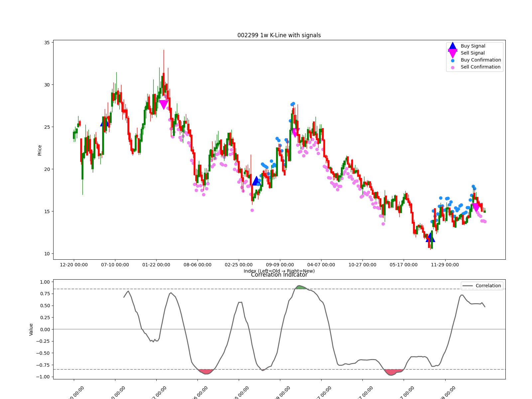Click the chart title 002299 1w K-Line with signals
Screen dimensions: 532x399
279,35
